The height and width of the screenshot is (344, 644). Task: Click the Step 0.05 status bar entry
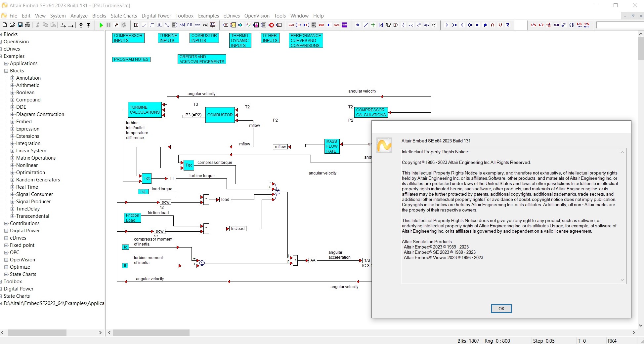pos(544,341)
